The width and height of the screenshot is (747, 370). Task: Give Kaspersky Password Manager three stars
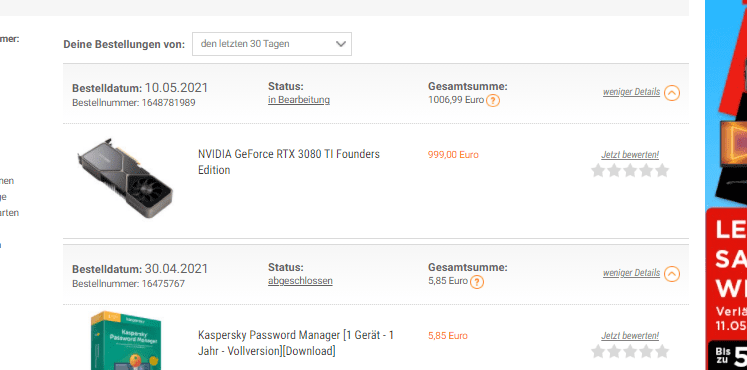630,351
